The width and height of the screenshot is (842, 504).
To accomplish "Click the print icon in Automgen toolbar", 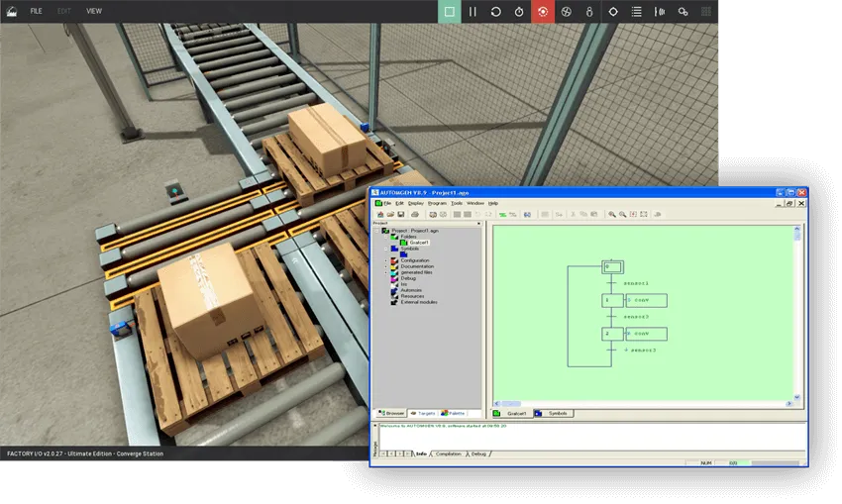I will point(414,214).
